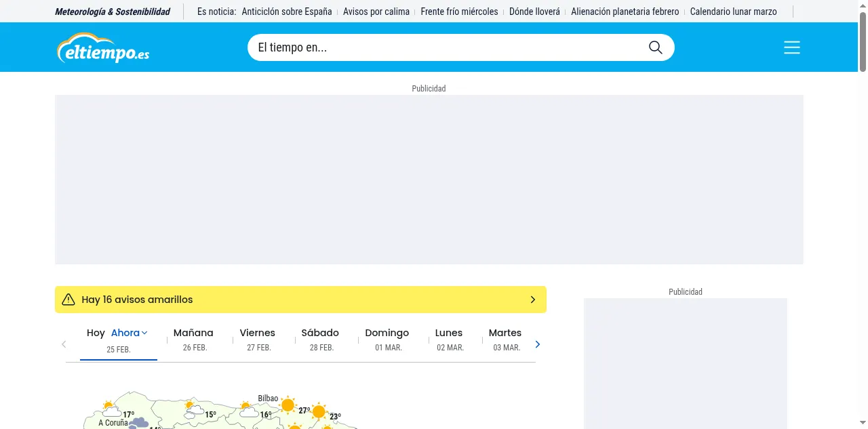
Task: Open Calendario lunar marzo link
Action: (734, 12)
